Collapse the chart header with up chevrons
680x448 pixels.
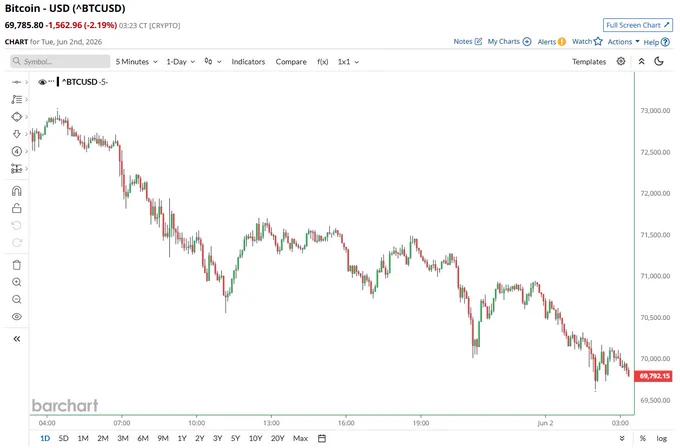click(x=641, y=61)
